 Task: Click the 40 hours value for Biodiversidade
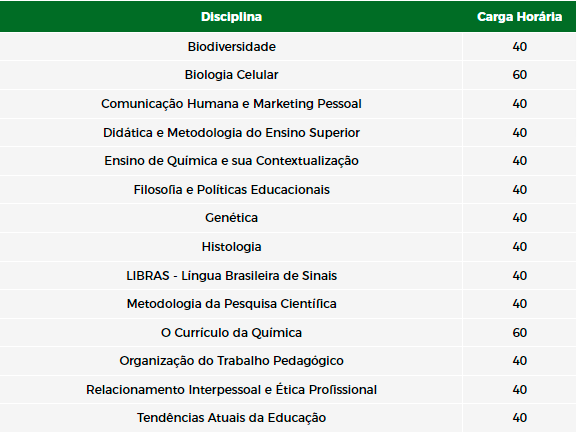pyautogui.click(x=520, y=47)
